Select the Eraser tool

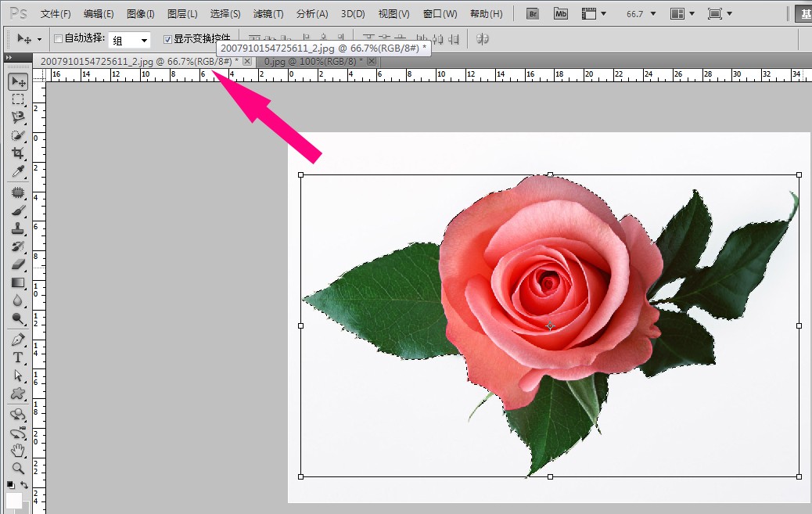[18, 264]
